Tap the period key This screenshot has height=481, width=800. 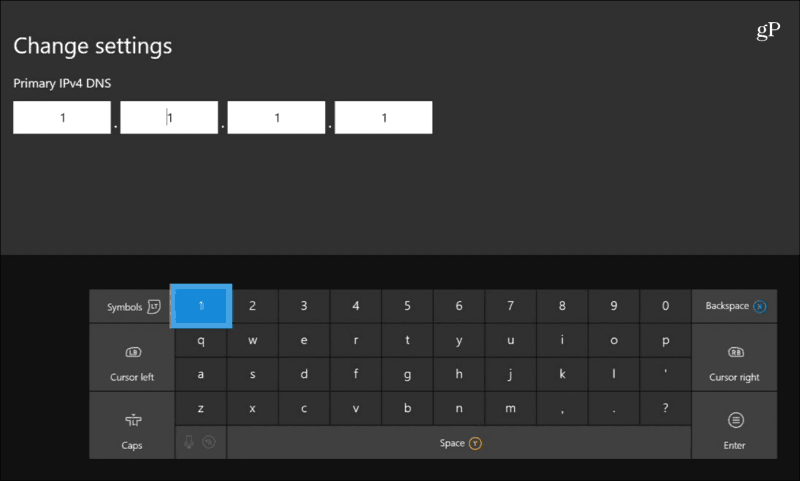tap(613, 408)
